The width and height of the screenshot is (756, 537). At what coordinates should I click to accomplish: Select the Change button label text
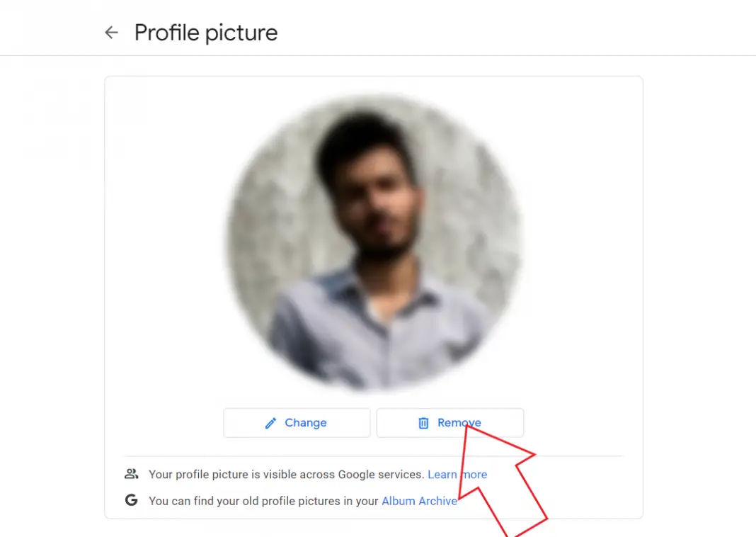pos(306,422)
